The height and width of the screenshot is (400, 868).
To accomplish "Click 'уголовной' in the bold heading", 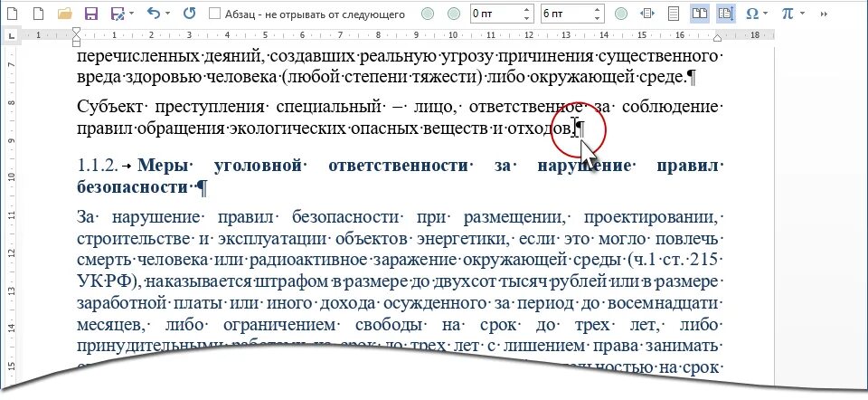I will 258,166.
